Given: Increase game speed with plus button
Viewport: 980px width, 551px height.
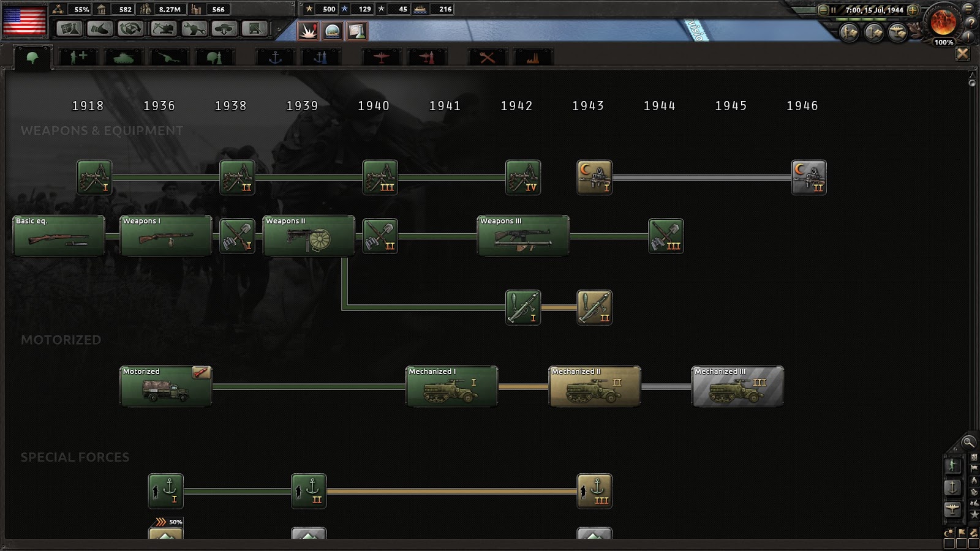Looking at the screenshot, I should [913, 10].
